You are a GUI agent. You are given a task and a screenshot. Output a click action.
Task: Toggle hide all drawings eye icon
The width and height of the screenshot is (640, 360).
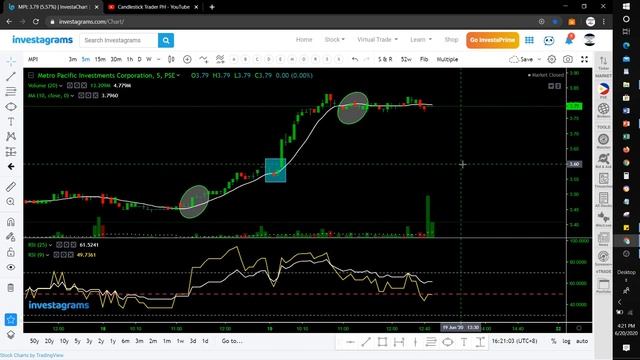(11, 267)
